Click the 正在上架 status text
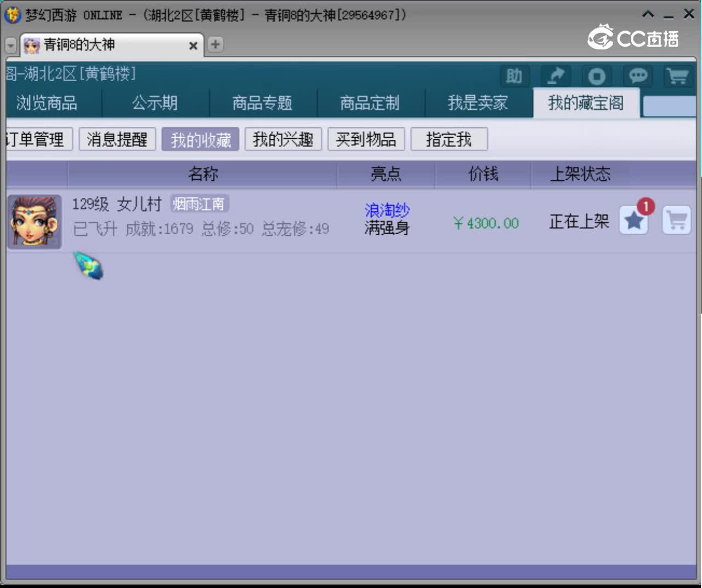702x588 pixels. coord(579,222)
